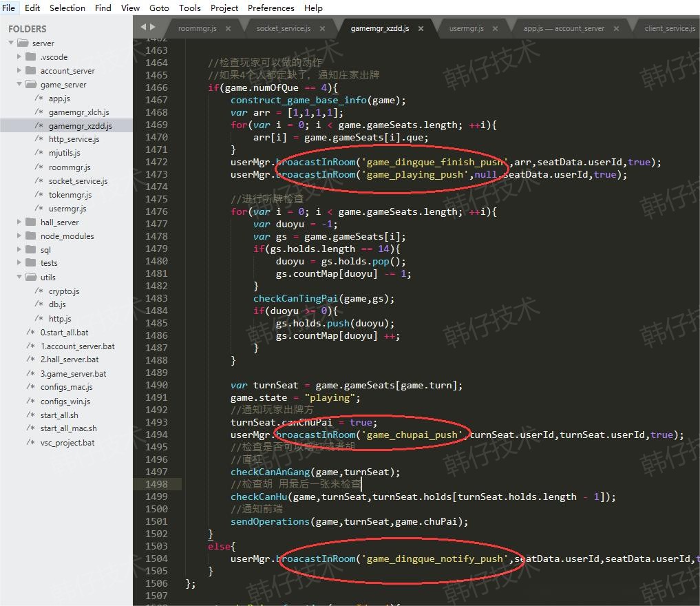Place cursor on construct_game_base_info call
Screen dimensions: 700x606
[x=298, y=100]
